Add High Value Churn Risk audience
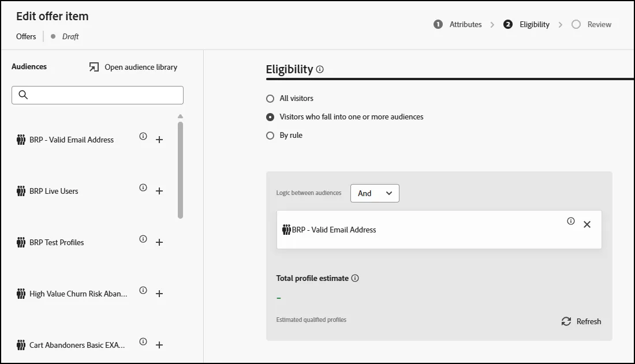Image resolution: width=635 pixels, height=364 pixels. [159, 294]
